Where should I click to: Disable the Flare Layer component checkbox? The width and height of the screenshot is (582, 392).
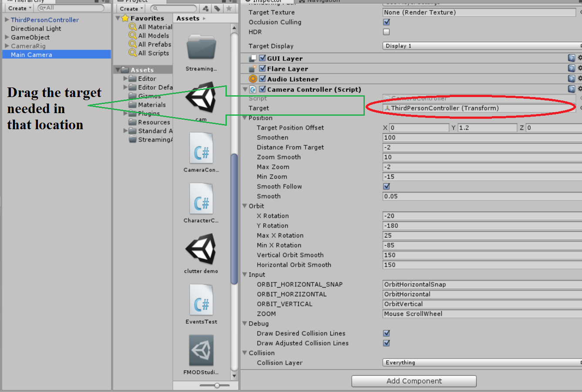click(262, 68)
